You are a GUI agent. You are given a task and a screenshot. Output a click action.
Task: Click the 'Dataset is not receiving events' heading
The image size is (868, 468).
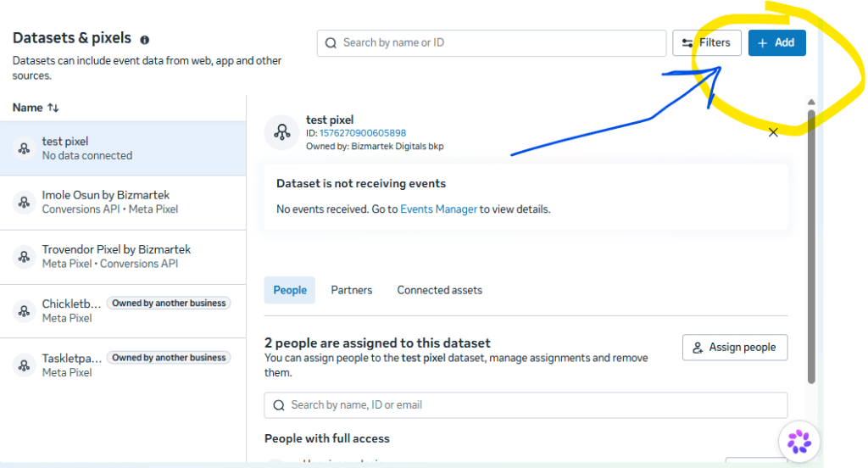361,183
